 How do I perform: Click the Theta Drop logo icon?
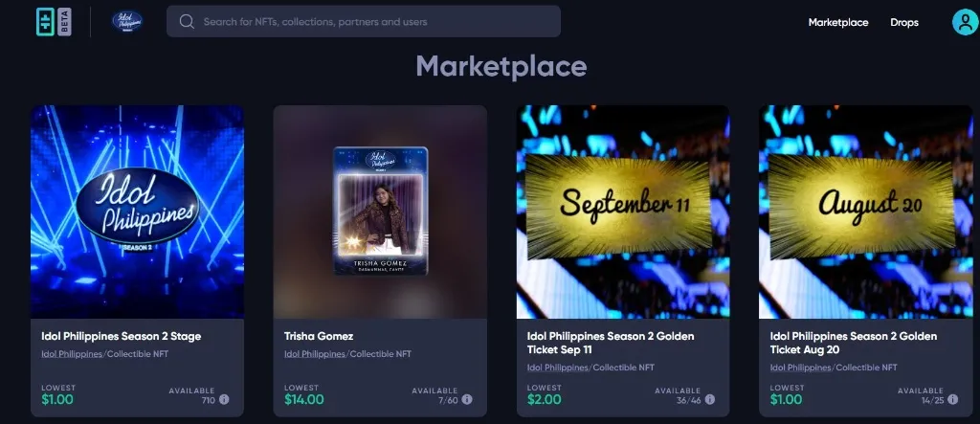pyautogui.click(x=46, y=22)
